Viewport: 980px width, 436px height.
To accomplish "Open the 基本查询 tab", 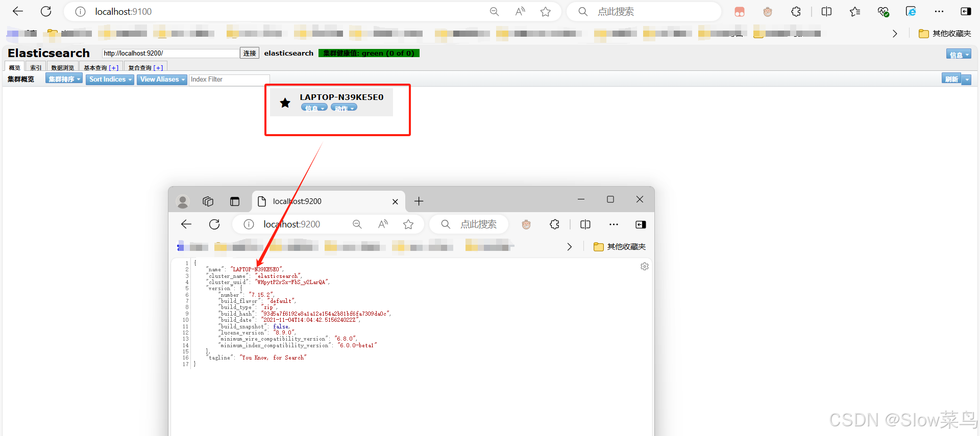I will (x=95, y=67).
